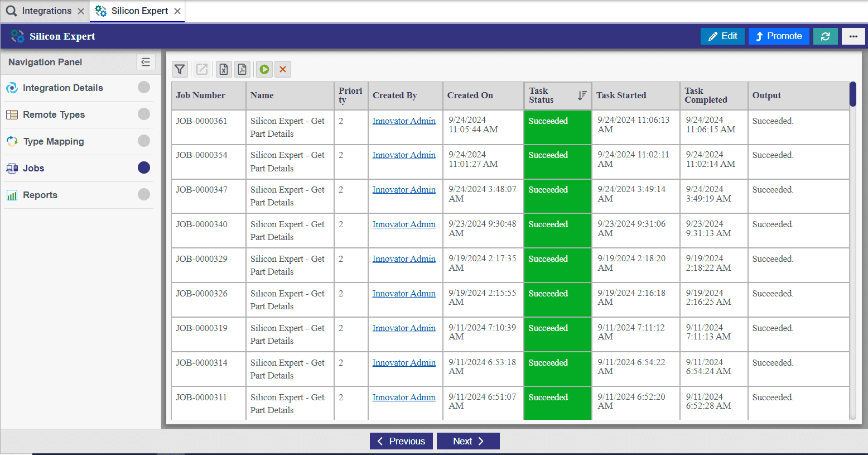Click the open-in-new-window toolbar icon

click(202, 69)
